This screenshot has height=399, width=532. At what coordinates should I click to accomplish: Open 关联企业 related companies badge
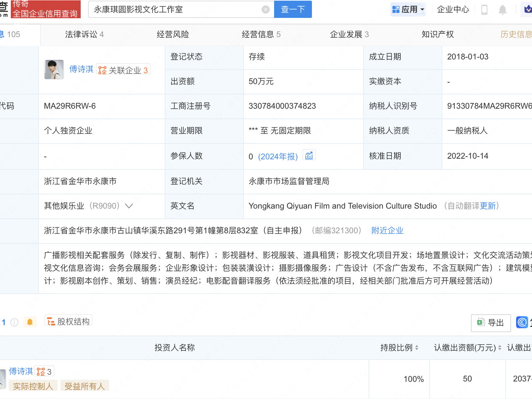123,70
